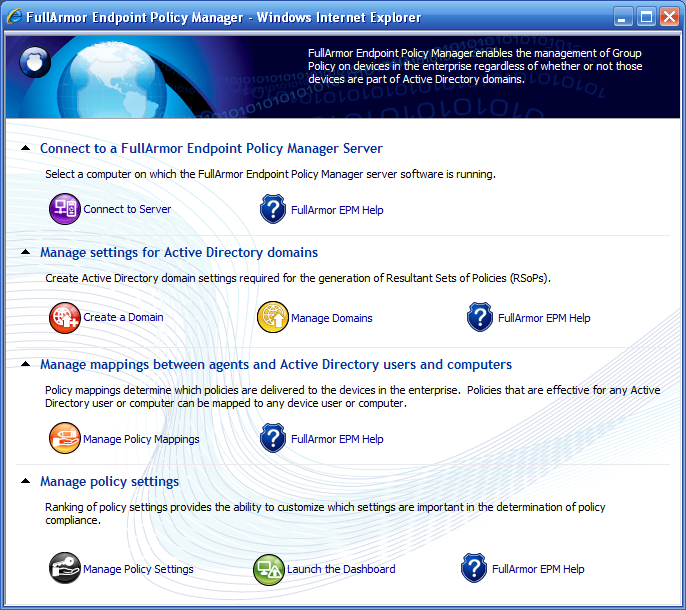Open the Connect to Server link
This screenshot has width=686, height=610.
(127, 210)
